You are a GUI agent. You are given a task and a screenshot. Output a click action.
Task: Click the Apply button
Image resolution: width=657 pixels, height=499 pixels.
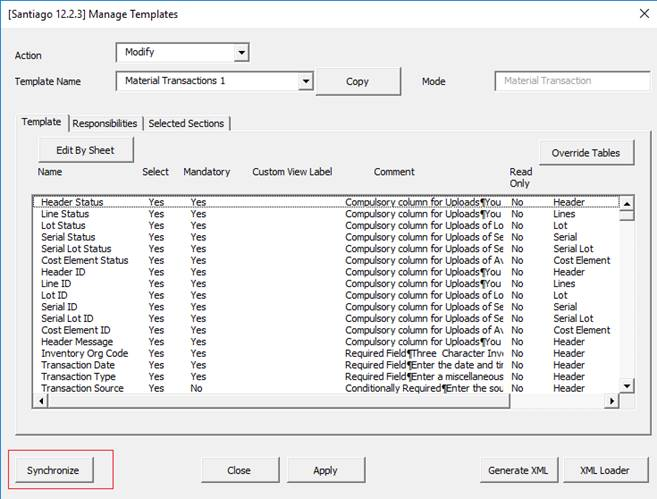pyautogui.click(x=326, y=470)
